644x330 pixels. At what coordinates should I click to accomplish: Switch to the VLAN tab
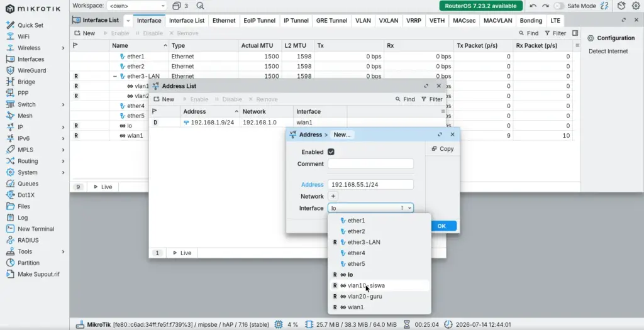coord(363,21)
